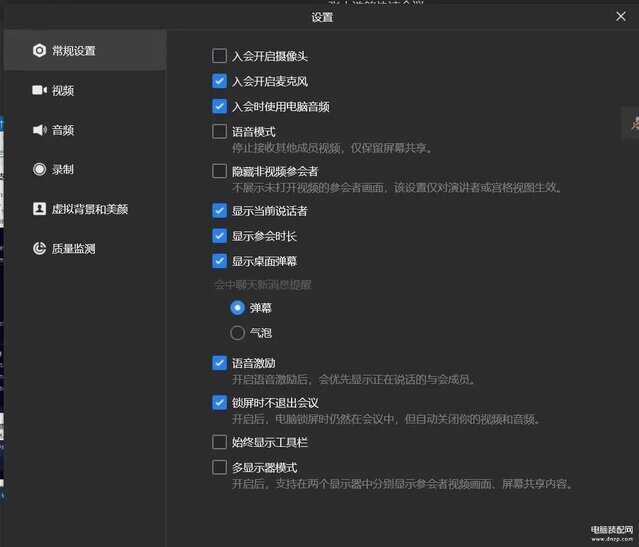Click the 显示参会时长 label text
639x547 pixels.
coord(264,236)
